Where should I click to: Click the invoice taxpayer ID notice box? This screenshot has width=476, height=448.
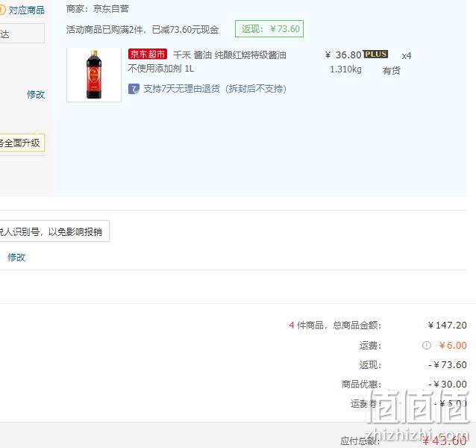coord(54,231)
